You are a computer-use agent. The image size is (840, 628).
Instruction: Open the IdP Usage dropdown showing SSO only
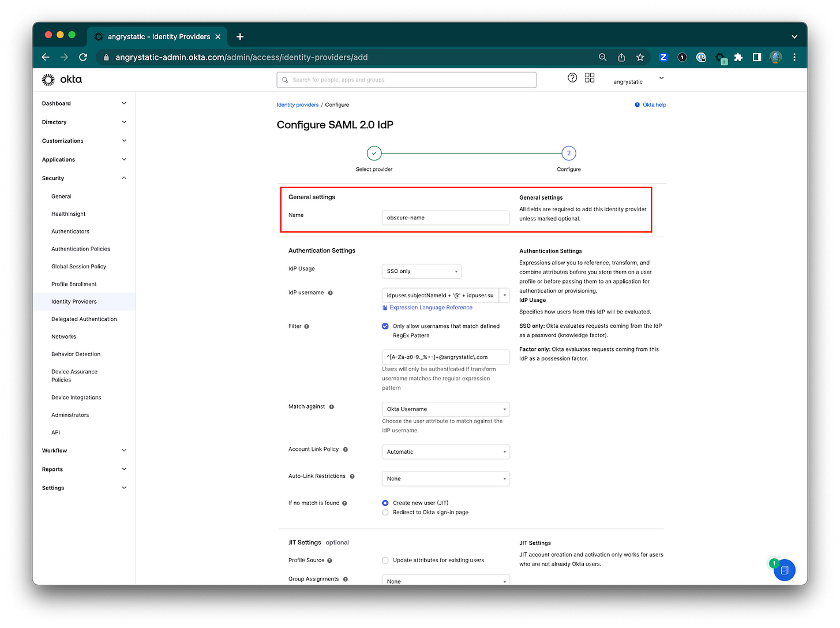coord(421,271)
